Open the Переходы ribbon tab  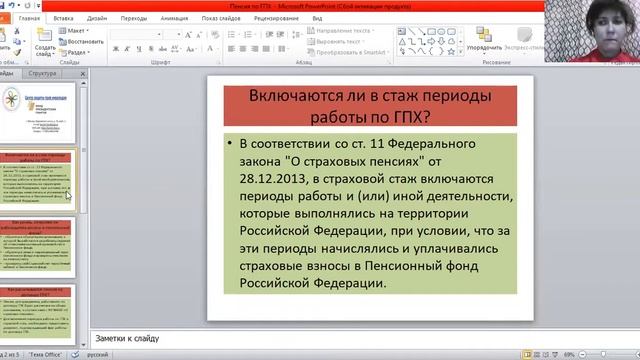point(134,18)
